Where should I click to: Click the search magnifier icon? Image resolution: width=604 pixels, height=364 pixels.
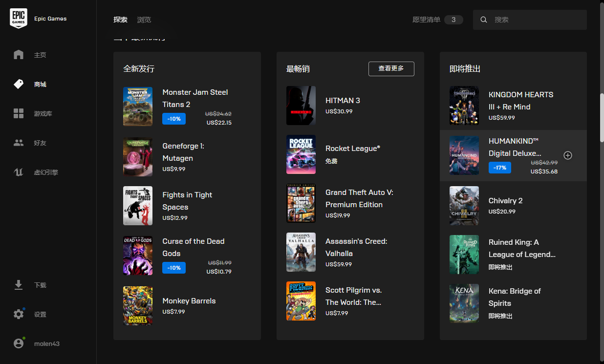pos(484,20)
